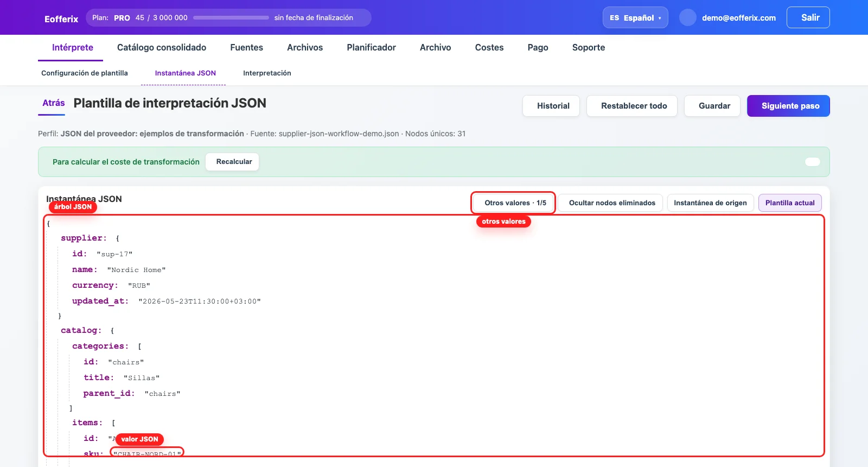
Task: Click the "Sillas" title value
Action: tap(142, 378)
